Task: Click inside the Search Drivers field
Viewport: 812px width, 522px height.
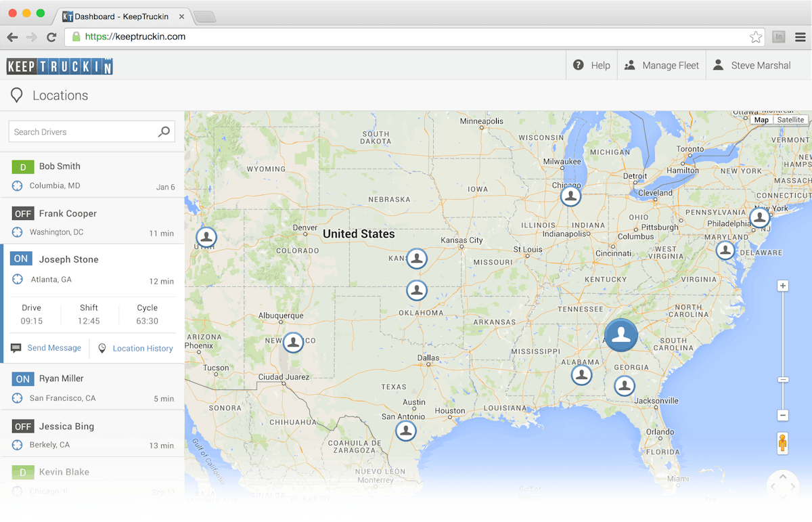Action: 81,131
